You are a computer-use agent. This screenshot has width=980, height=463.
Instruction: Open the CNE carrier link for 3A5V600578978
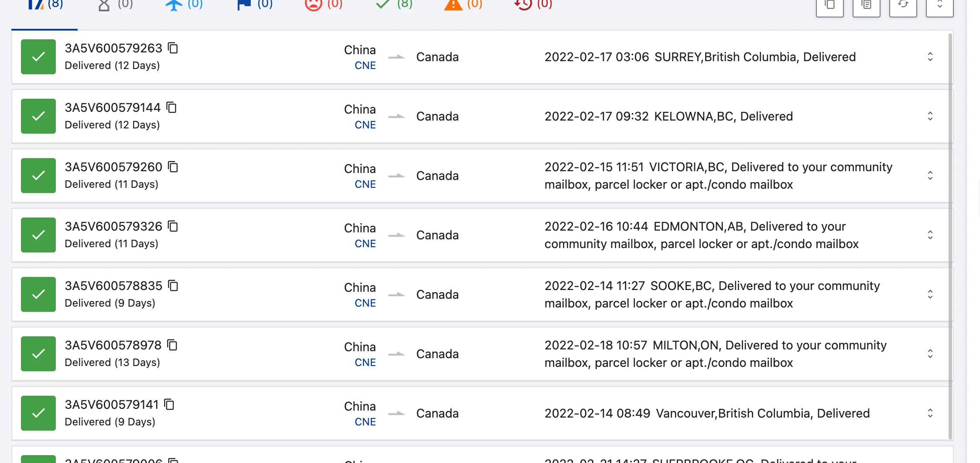coord(365,362)
